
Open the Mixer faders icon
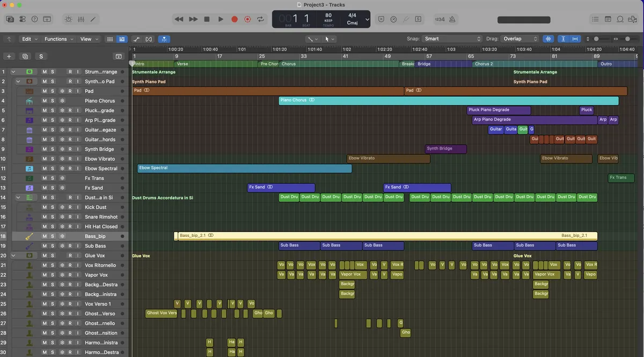pyautogui.click(x=81, y=19)
